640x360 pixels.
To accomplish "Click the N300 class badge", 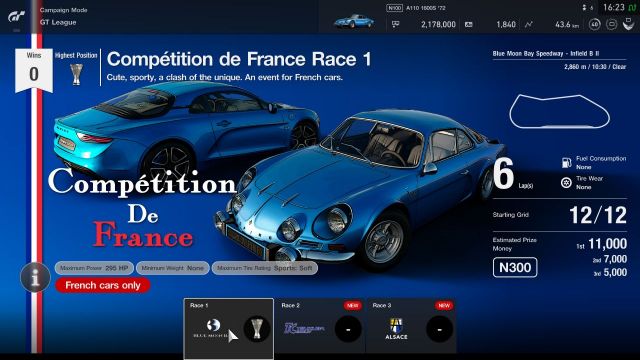I will [x=515, y=268].
